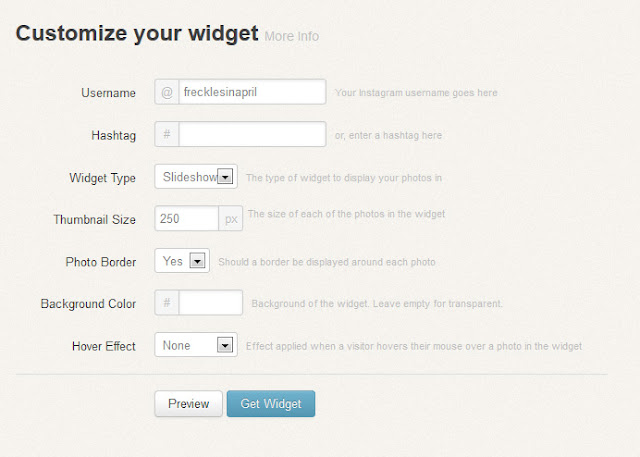Screen dimensions: 640x457
Task: Click the Background Color input box
Action: tap(211, 303)
